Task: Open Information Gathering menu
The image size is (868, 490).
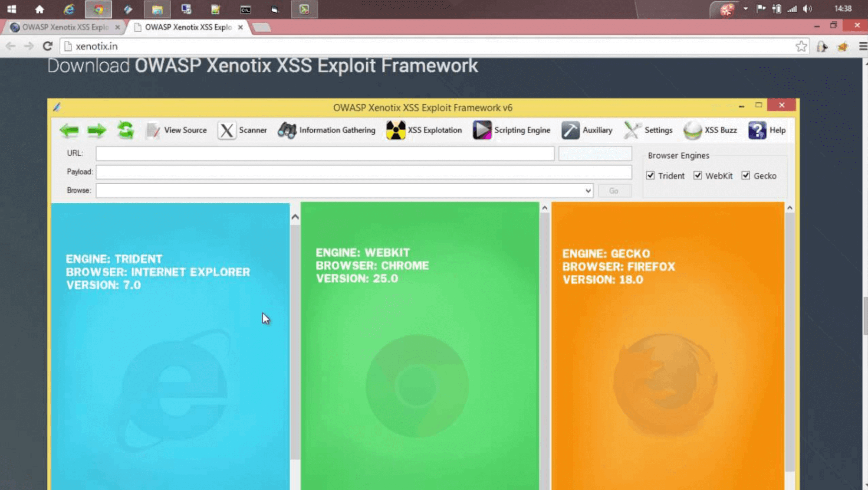Action: tap(326, 130)
